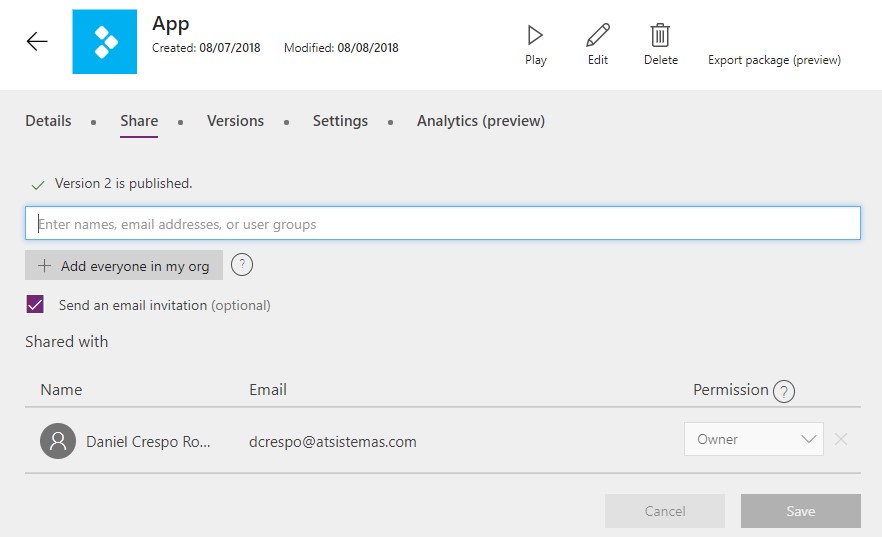This screenshot has width=882, height=537.
Task: Switch to the Versions tab
Action: 235,121
